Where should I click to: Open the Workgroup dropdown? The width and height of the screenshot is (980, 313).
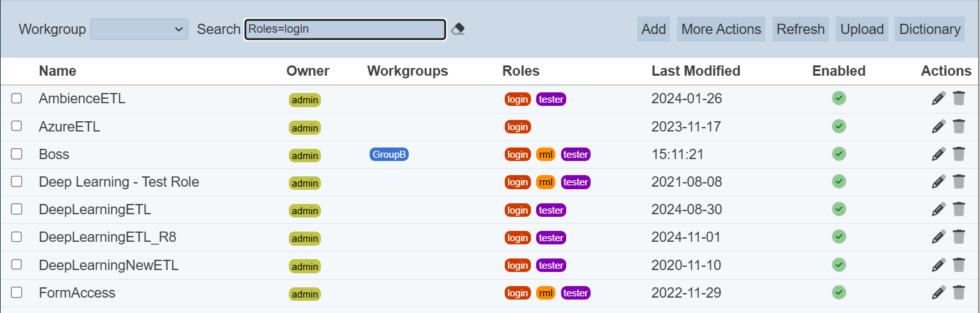pyautogui.click(x=139, y=30)
